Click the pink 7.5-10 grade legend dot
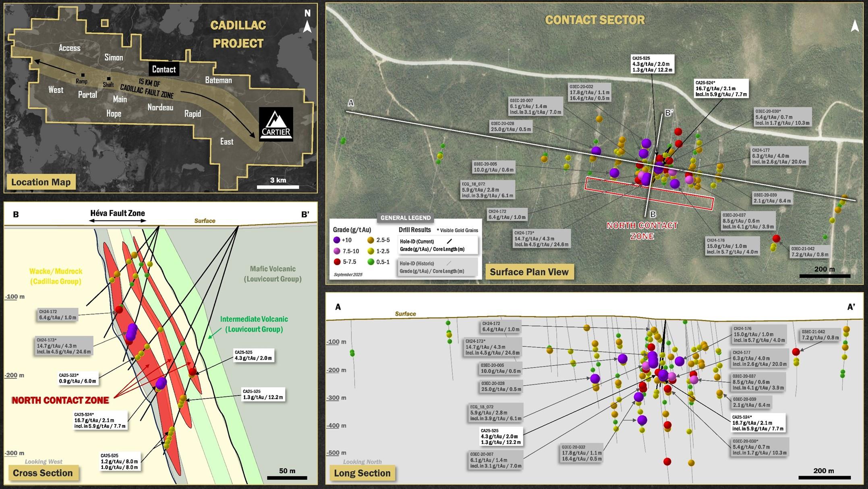This screenshot has height=489, width=868. [337, 251]
